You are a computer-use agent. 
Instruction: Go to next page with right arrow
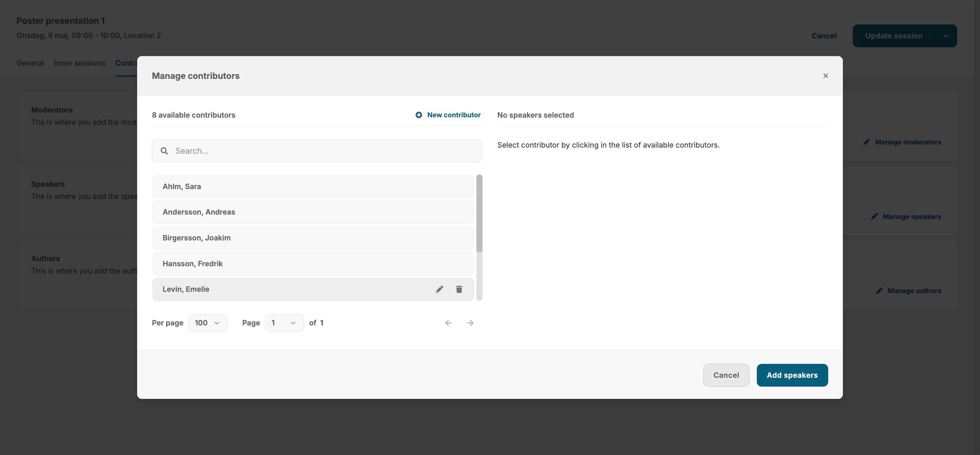click(470, 323)
